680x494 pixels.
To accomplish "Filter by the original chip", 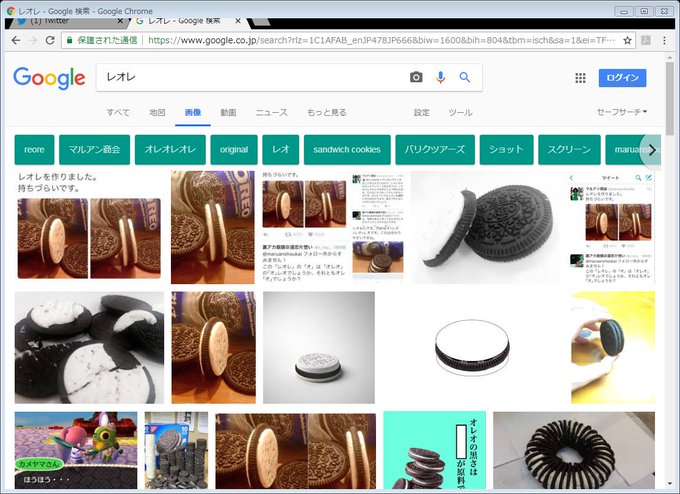I will pos(234,150).
